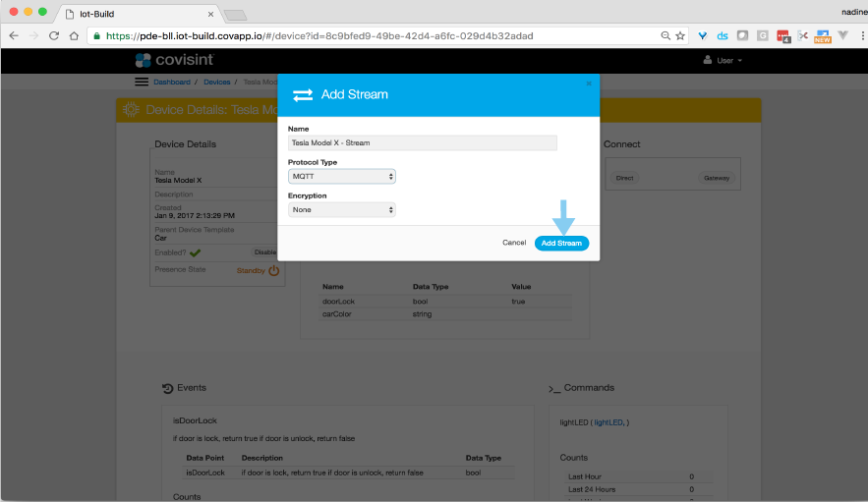Bookmark page with the star icon
Viewport: 868px width, 502px height.
click(x=680, y=35)
